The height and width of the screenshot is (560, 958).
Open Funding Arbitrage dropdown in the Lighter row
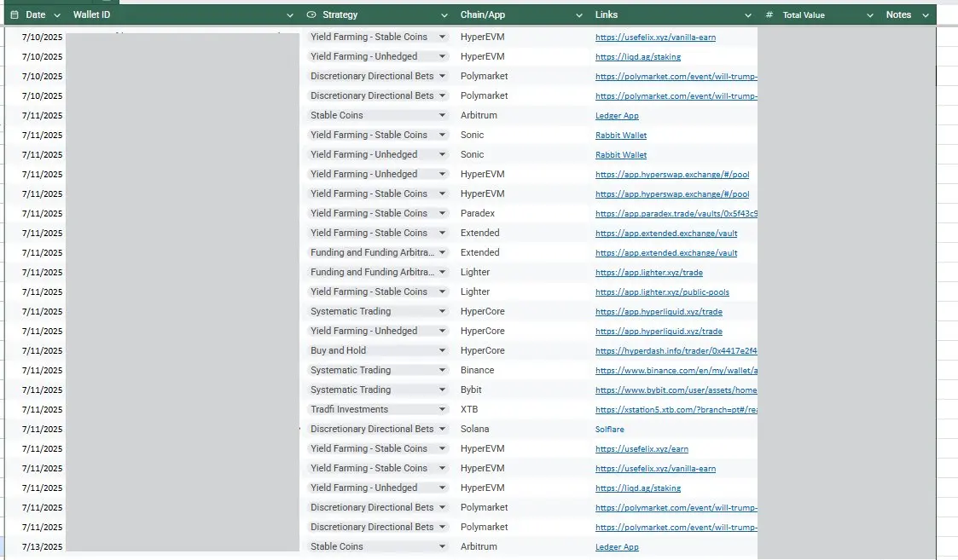click(x=442, y=272)
